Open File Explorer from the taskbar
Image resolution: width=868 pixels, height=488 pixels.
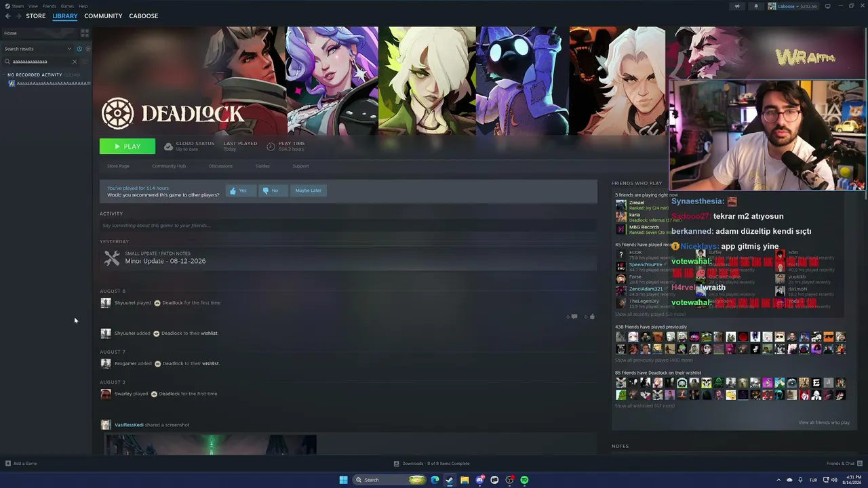tap(465, 480)
